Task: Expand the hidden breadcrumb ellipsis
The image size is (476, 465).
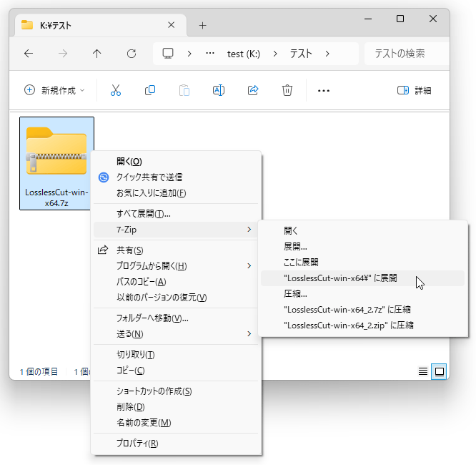Action: (x=210, y=54)
